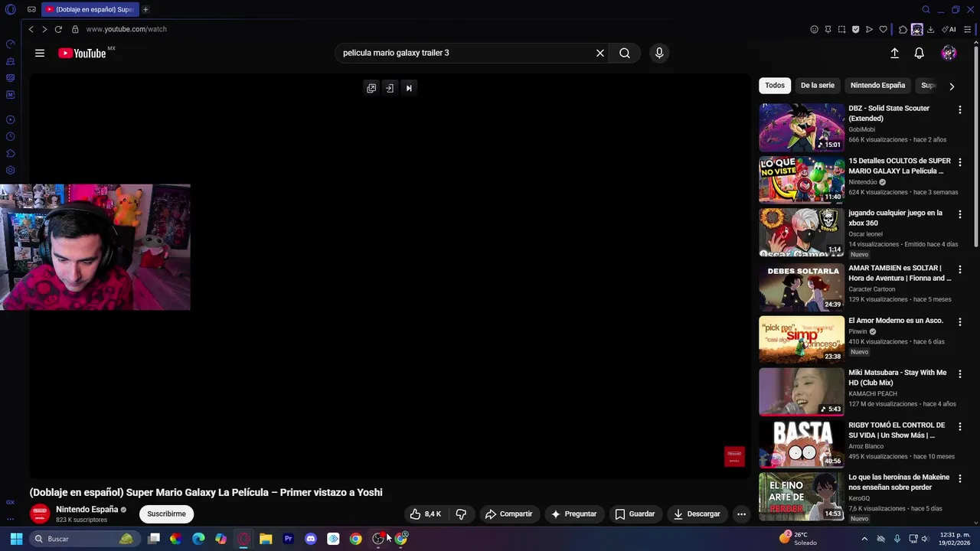Open Opera GX main menu logo
The width and height of the screenshot is (980, 551).
point(11,10)
